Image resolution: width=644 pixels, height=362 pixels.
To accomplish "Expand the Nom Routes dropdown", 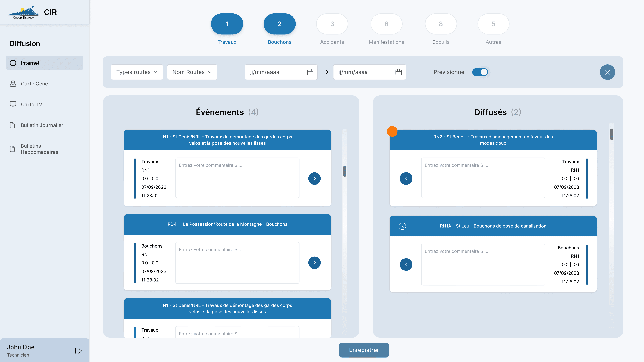I will (x=192, y=72).
